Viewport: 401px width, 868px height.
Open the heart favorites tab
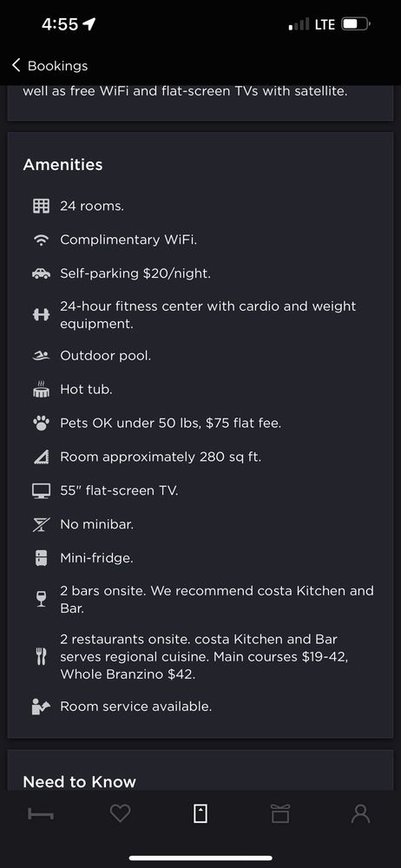click(120, 813)
